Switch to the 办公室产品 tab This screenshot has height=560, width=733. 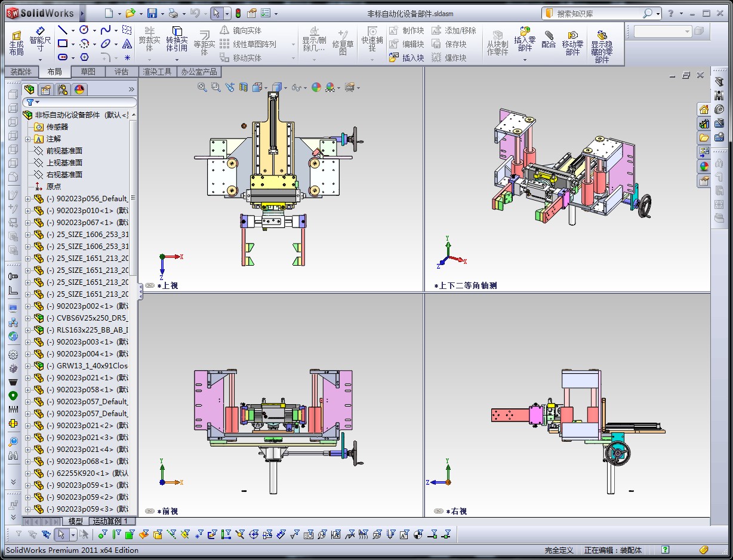point(199,72)
